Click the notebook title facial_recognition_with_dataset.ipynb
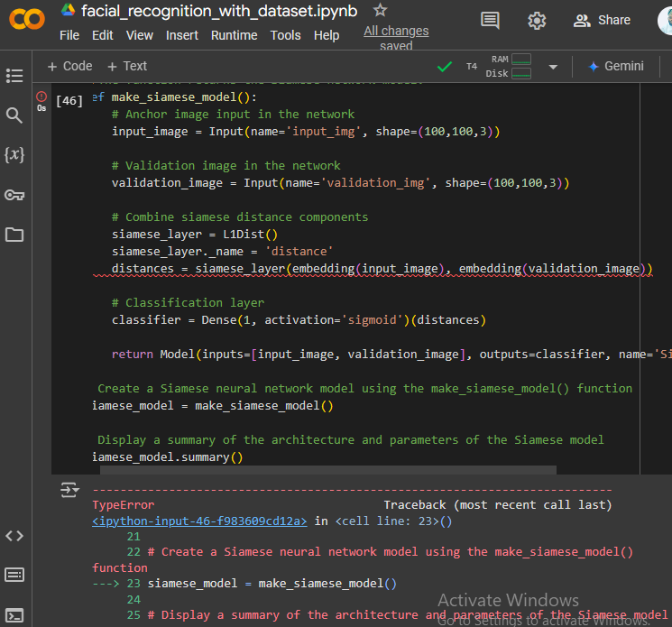 tap(219, 11)
